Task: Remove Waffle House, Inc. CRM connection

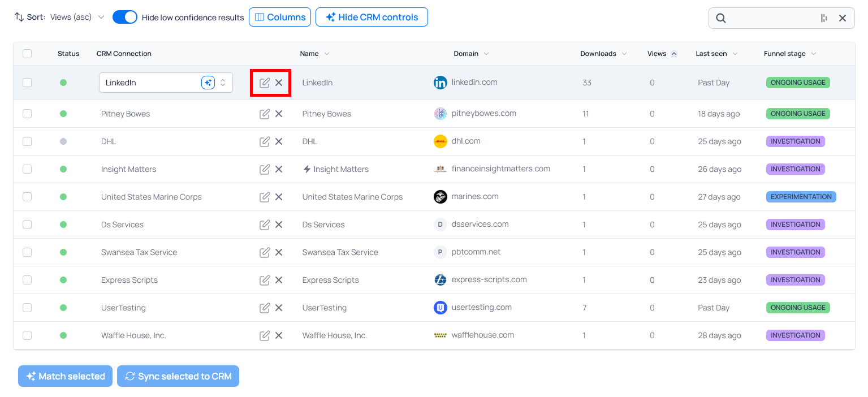Action: (x=279, y=335)
